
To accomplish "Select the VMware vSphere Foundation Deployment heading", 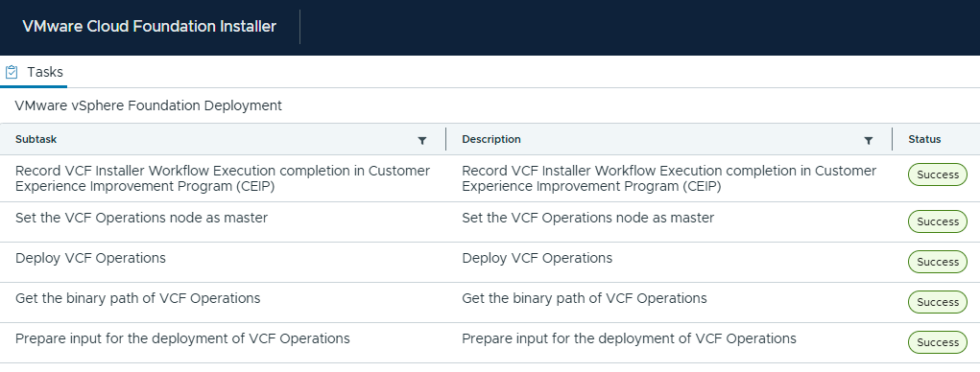I will coord(149,105).
